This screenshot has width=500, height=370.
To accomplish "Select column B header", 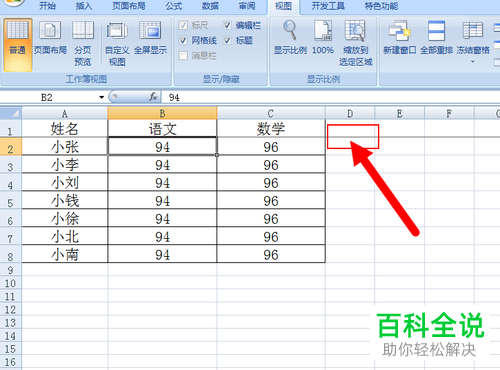I will pos(162,113).
